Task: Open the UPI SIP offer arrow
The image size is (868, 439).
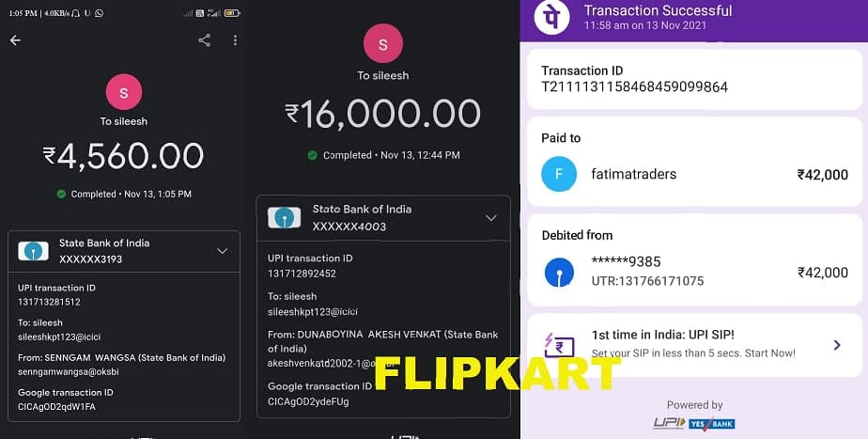Action: click(837, 345)
